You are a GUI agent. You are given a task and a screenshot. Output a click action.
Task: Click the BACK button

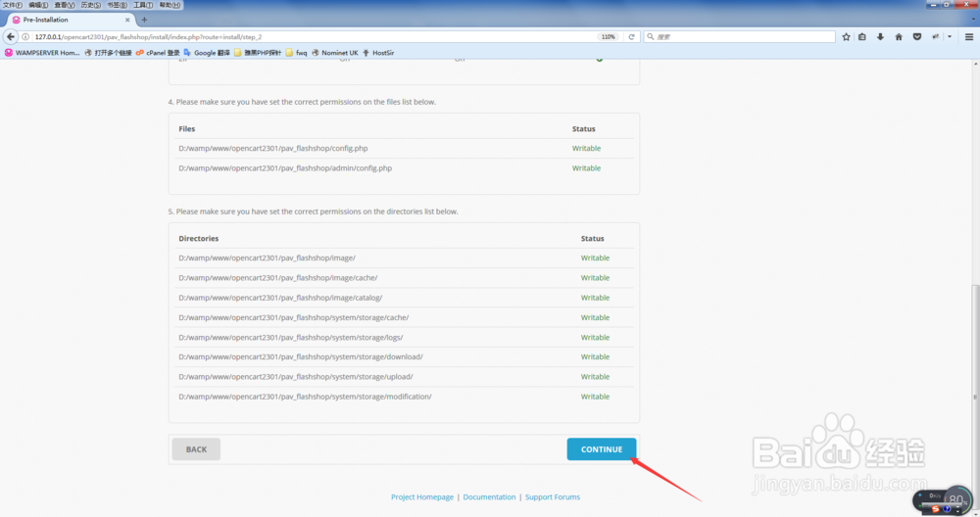(x=196, y=448)
